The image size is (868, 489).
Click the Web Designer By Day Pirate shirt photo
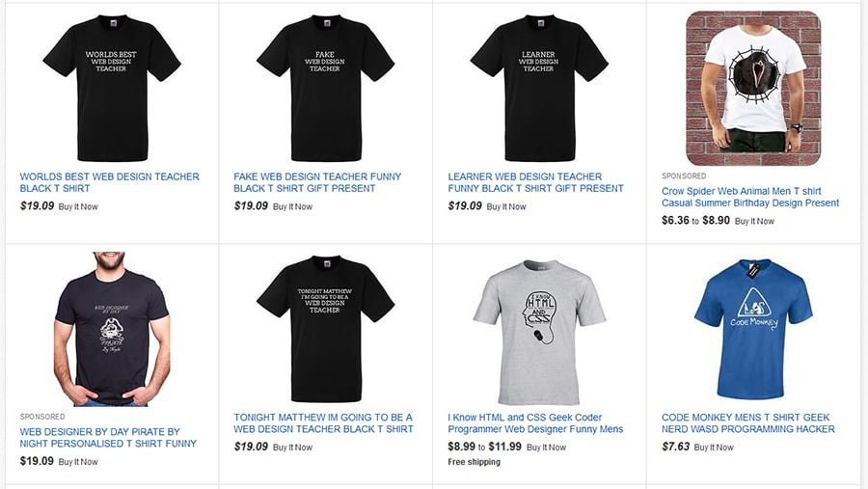click(x=112, y=328)
